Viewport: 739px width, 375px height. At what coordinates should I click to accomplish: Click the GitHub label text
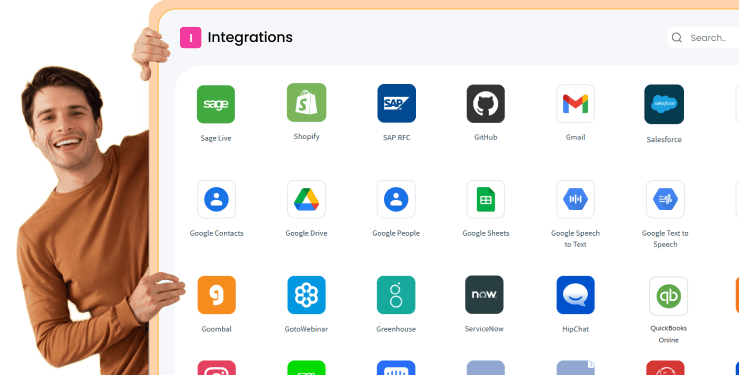[x=485, y=137]
